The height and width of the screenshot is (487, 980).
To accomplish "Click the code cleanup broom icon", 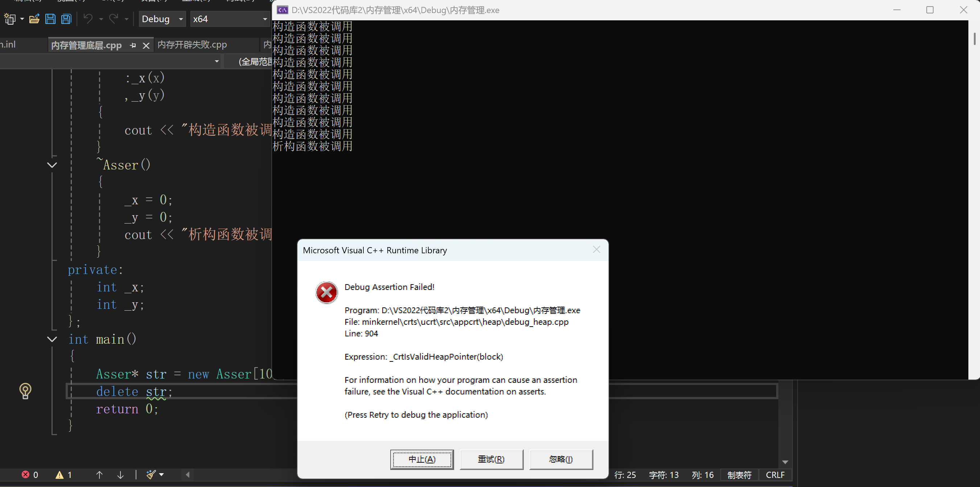I will 151,474.
